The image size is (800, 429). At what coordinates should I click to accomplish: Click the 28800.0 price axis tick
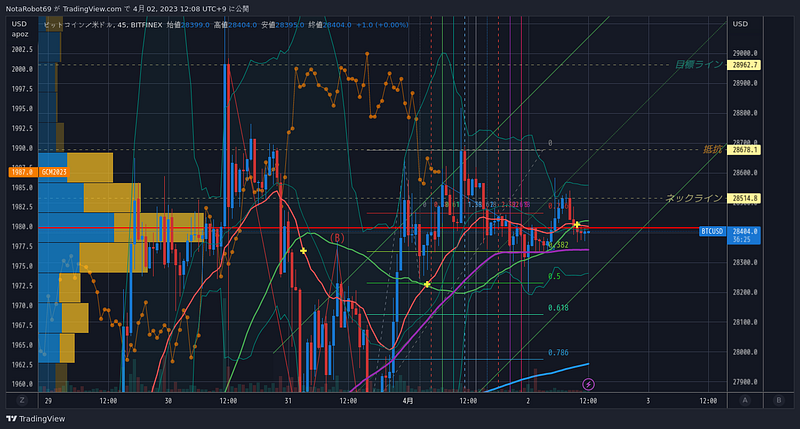coord(745,113)
